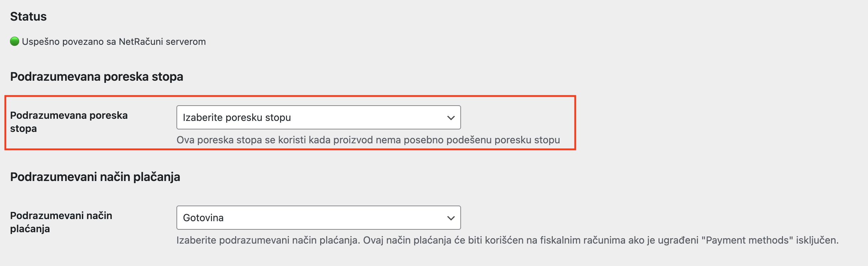Click the chevron on the tax rate selector
The image size is (868, 266).
point(451,117)
